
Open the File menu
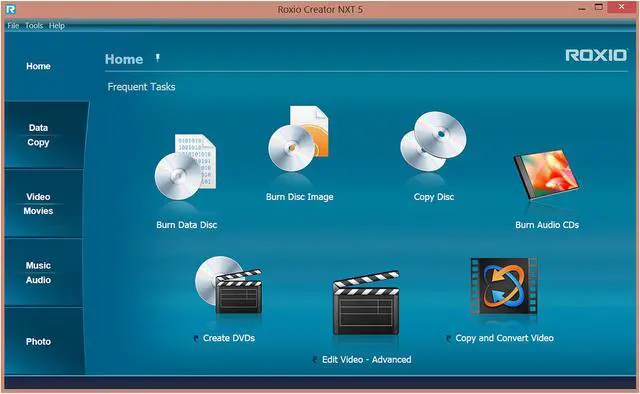[x=13, y=26]
